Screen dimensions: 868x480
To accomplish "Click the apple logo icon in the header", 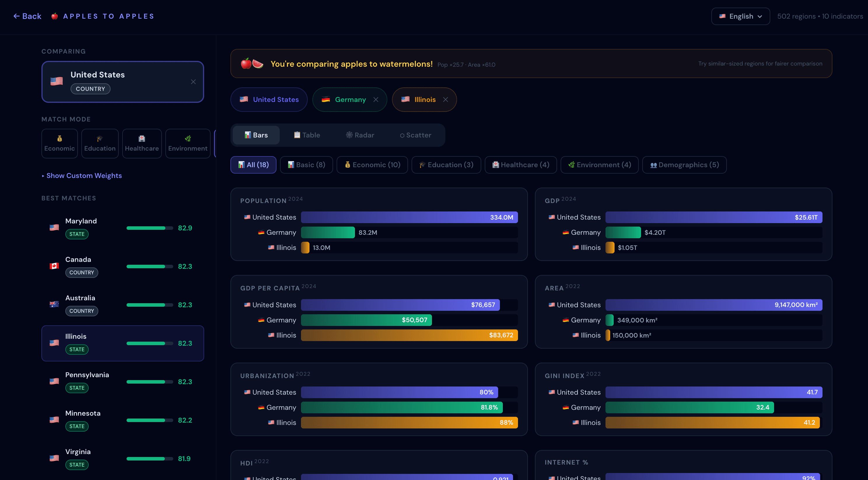I will tap(55, 16).
